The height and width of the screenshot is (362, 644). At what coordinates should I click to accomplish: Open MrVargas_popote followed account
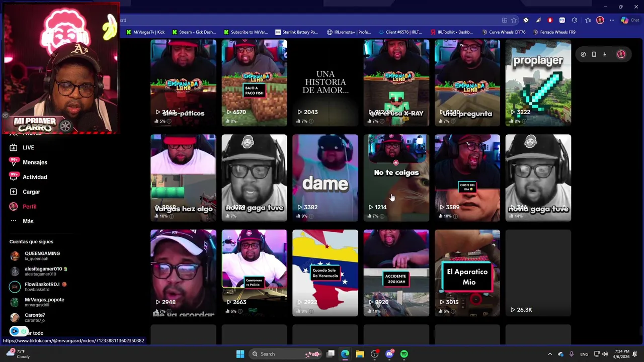37,302
